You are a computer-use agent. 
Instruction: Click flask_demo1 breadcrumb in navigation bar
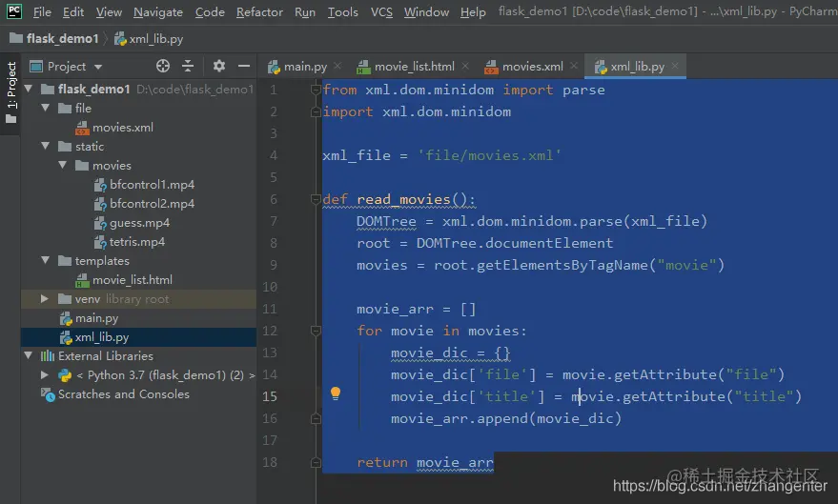(54, 38)
